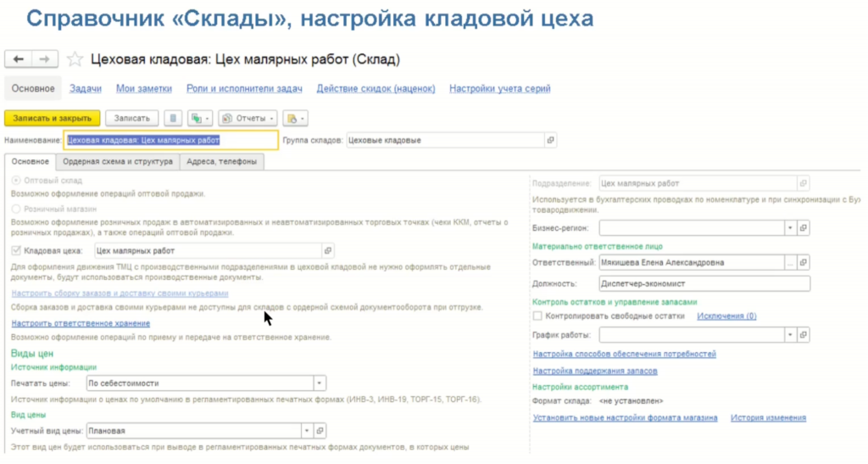Open the yellow sticky-note icon dropdown

[x=296, y=118]
